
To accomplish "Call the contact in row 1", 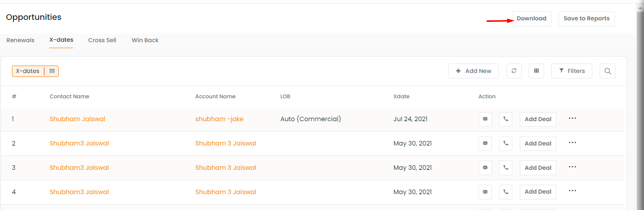I will click(x=505, y=119).
